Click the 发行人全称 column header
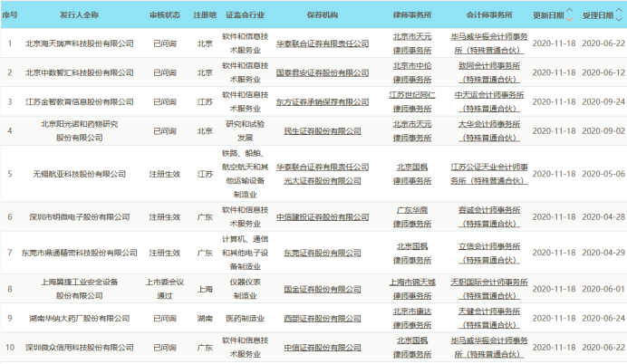This screenshot has width=627, height=364. coord(79,15)
